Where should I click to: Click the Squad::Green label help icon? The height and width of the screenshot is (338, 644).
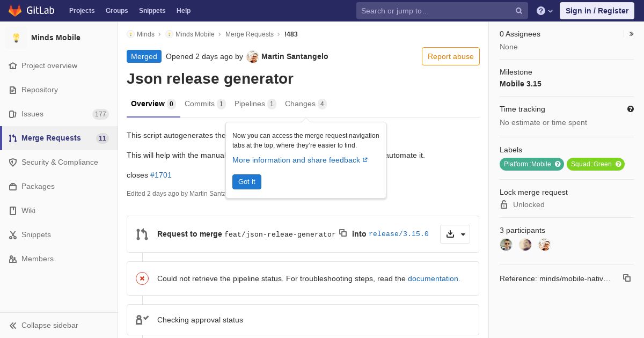(618, 164)
